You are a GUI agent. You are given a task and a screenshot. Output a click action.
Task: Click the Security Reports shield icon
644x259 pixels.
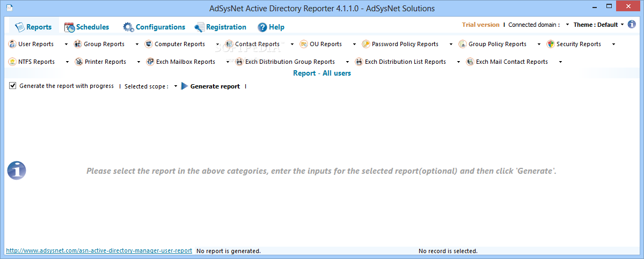click(x=551, y=44)
